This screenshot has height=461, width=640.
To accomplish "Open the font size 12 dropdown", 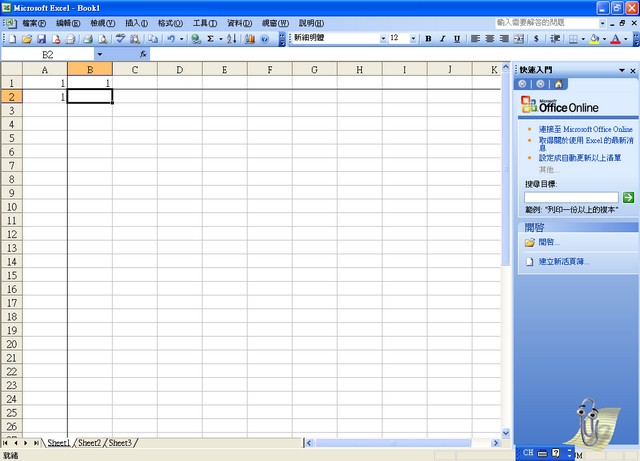I will pyautogui.click(x=413, y=39).
